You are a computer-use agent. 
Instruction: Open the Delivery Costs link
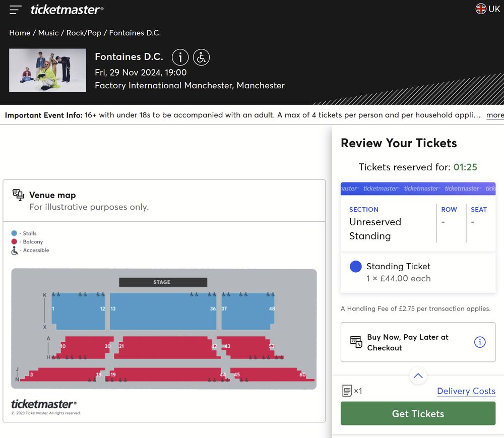466,391
